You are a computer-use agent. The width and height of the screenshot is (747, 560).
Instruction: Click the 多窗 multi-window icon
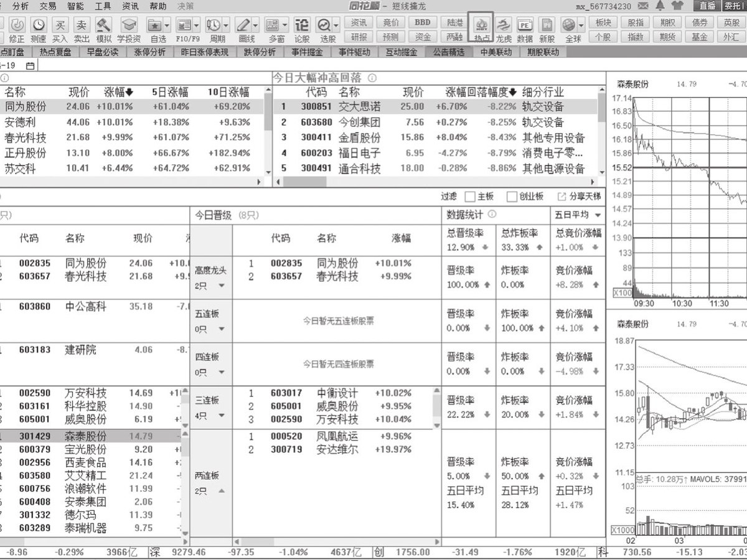[272, 26]
